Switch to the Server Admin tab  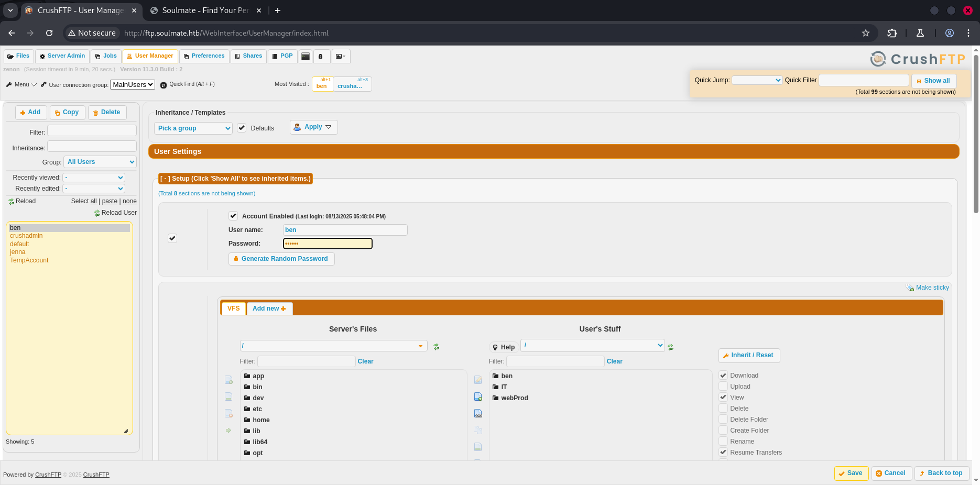(x=62, y=56)
